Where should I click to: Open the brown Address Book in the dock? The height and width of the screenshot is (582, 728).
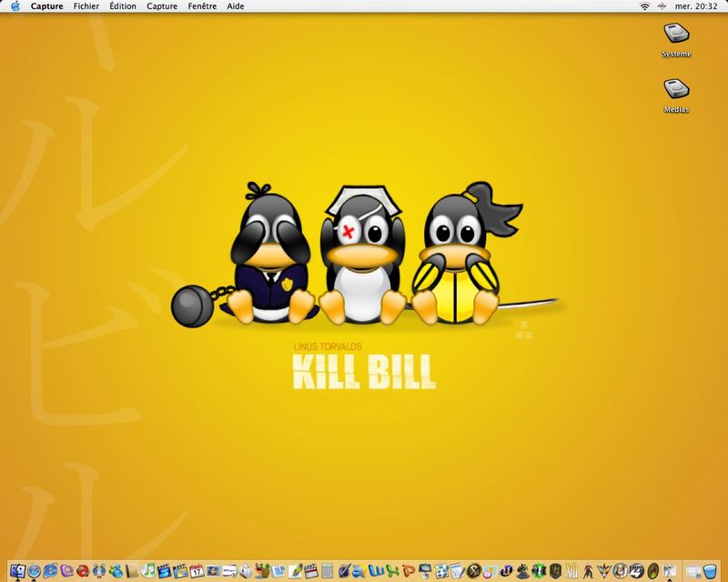point(132,571)
